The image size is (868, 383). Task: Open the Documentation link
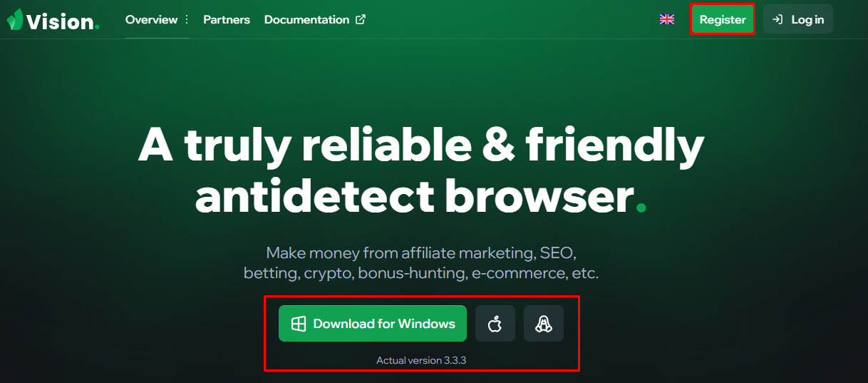click(x=306, y=20)
